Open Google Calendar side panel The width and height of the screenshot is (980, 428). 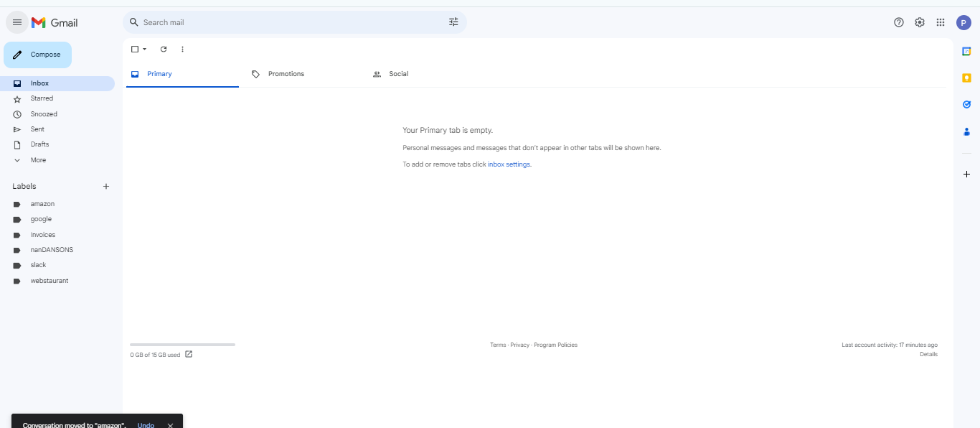tap(966, 51)
